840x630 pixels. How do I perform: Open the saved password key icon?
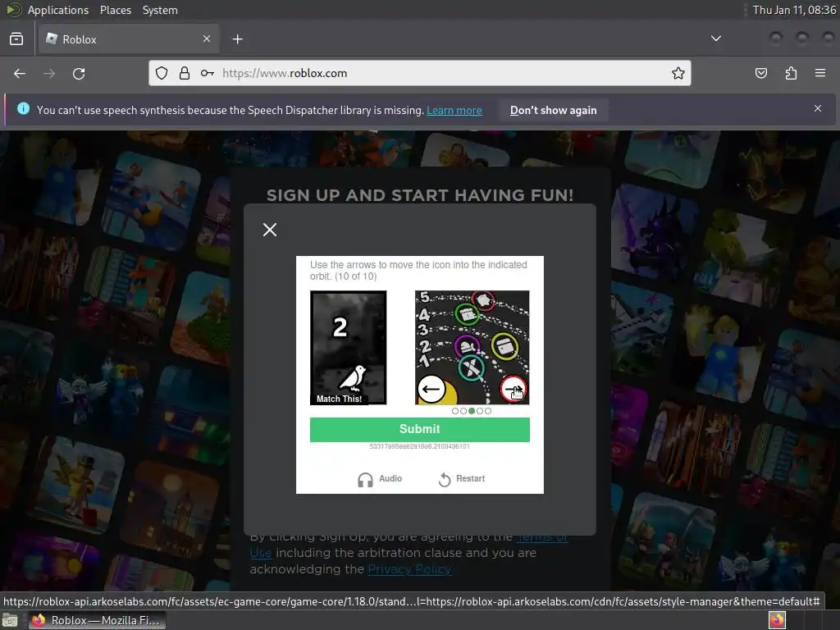(208, 73)
